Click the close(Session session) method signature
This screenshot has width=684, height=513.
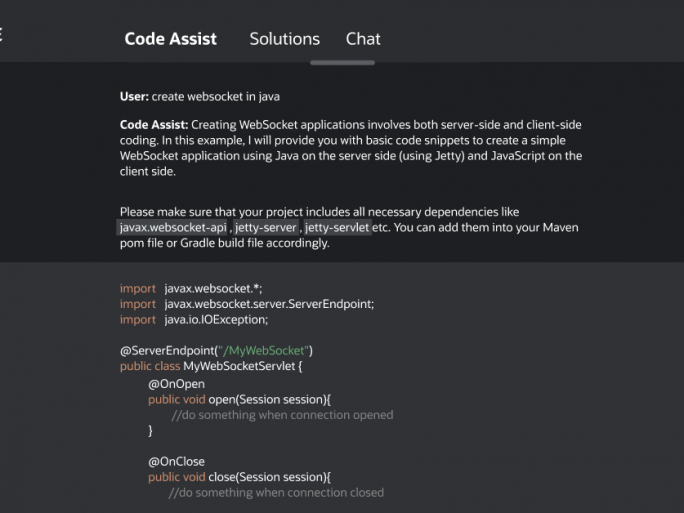[239, 477]
